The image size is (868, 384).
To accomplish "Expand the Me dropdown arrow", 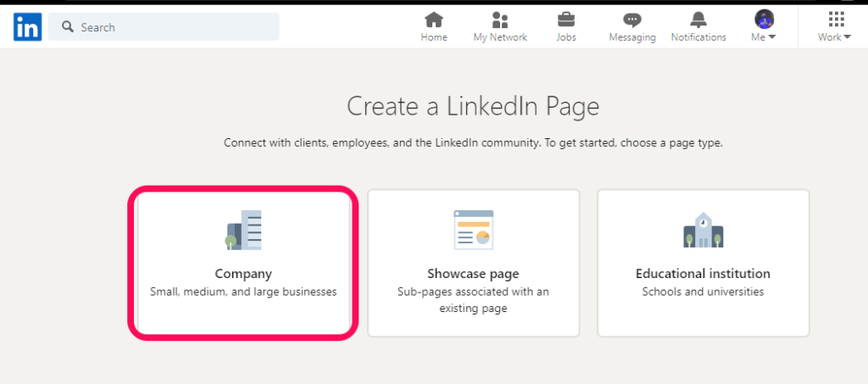I will tap(771, 37).
